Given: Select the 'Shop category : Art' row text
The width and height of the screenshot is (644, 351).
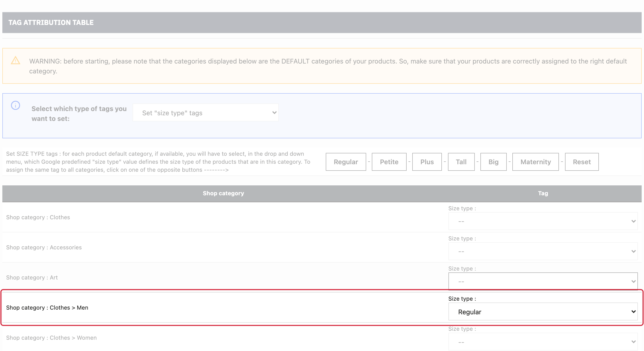Looking at the screenshot, I should (32, 277).
